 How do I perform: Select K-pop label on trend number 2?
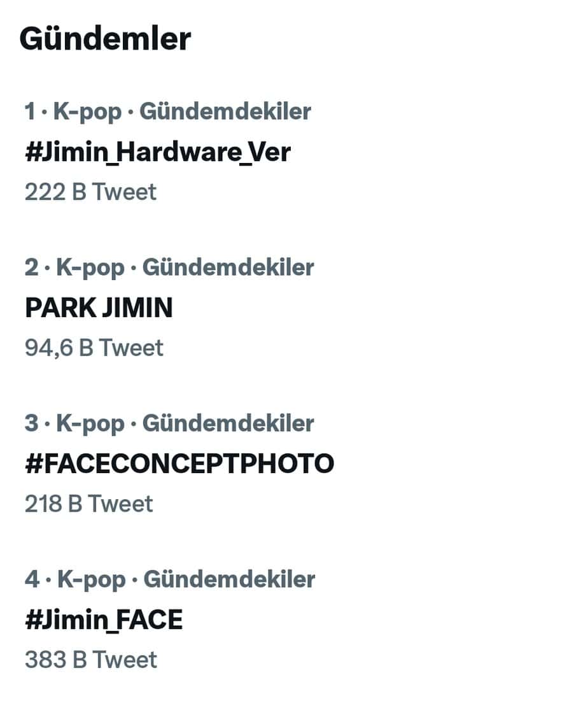pyautogui.click(x=90, y=267)
